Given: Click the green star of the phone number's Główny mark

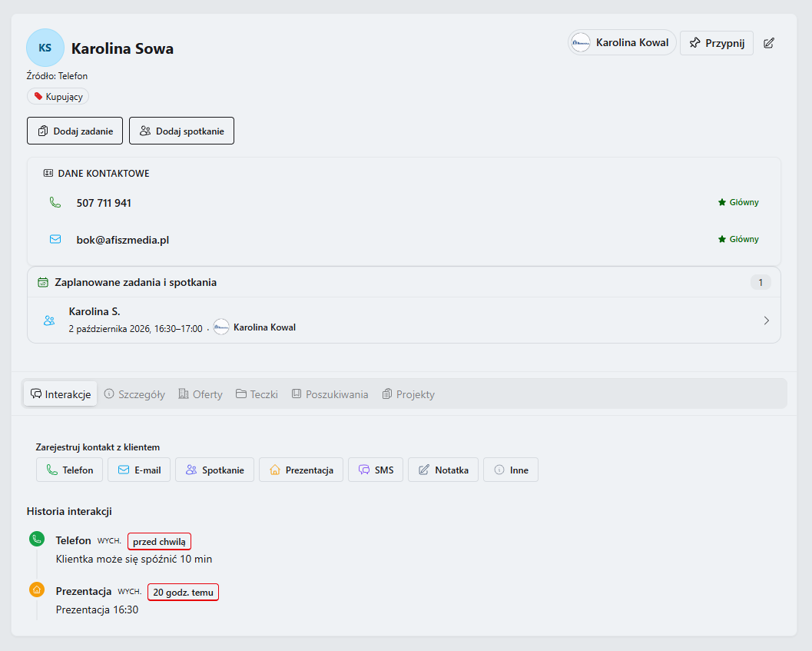Looking at the screenshot, I should 722,202.
